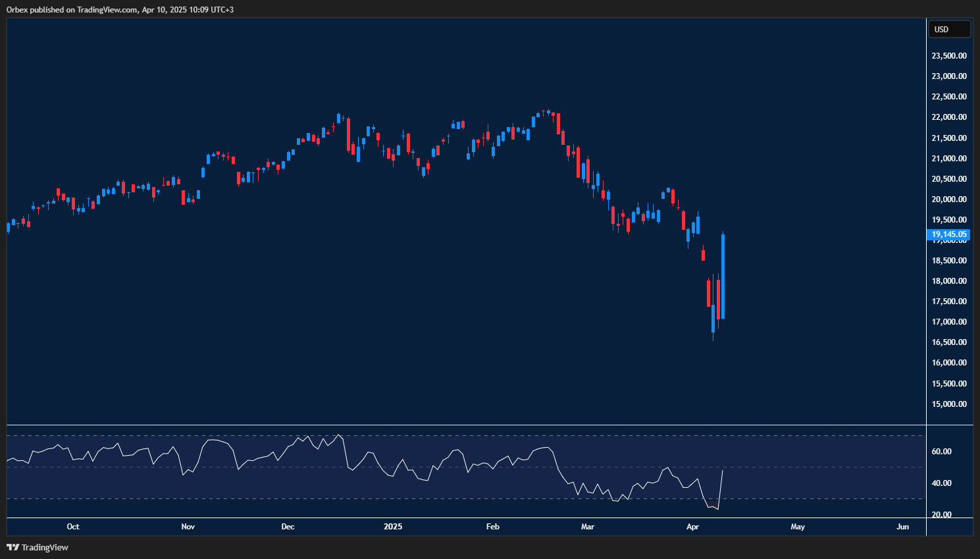Viewport: 980px width, 559px height.
Task: Select the Feb label on time axis
Action: click(492, 527)
